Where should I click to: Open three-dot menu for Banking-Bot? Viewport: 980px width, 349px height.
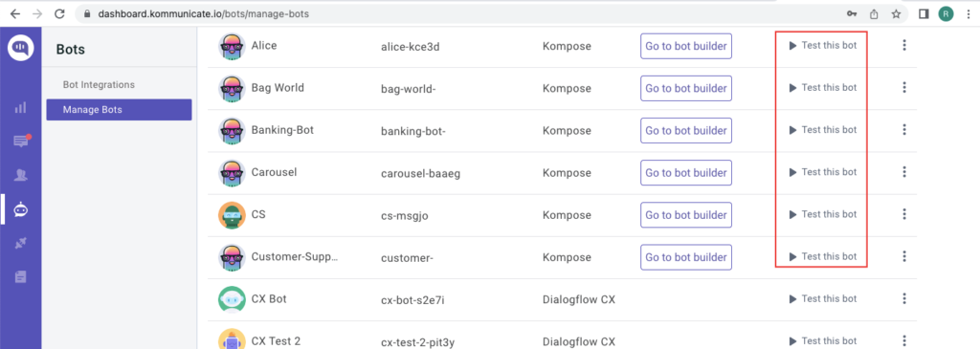point(903,130)
